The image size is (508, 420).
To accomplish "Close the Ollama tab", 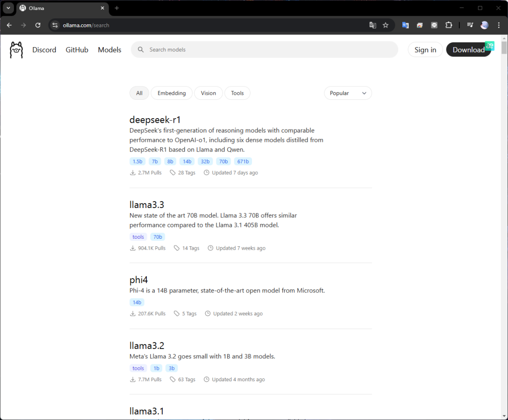I will coord(102,8).
